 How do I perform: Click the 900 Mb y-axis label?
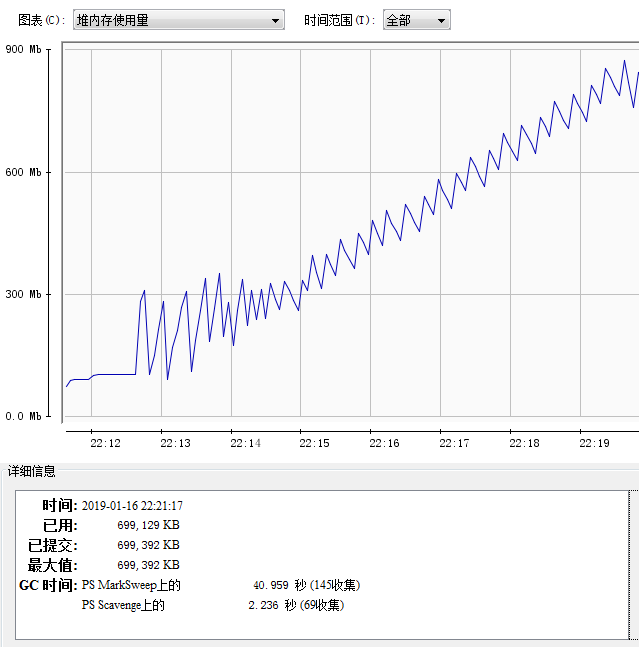coord(23,49)
